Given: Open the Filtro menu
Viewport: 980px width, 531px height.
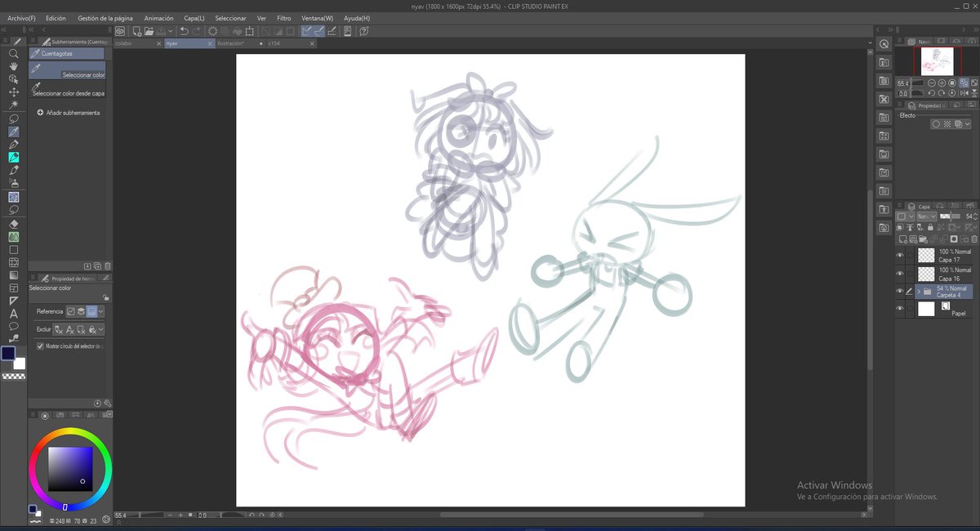Looking at the screenshot, I should (x=283, y=18).
